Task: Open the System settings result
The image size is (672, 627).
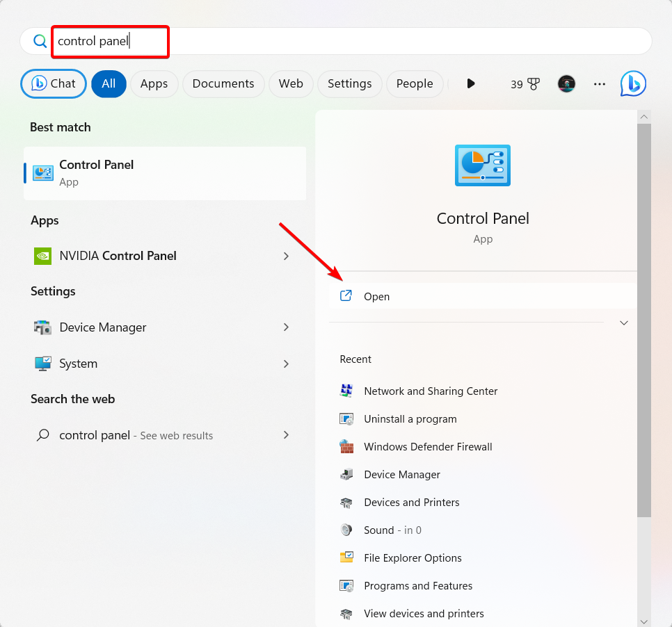Action: pyautogui.click(x=165, y=364)
